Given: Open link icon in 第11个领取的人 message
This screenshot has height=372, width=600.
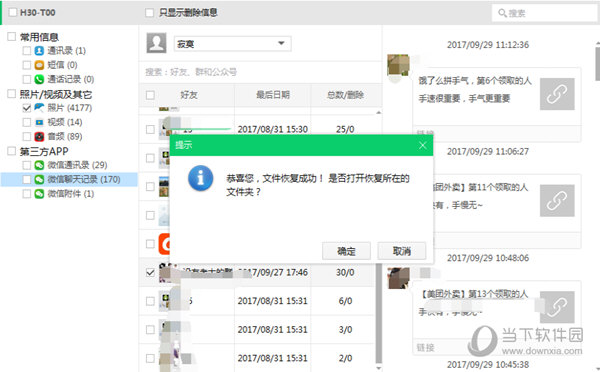Looking at the screenshot, I should [557, 201].
